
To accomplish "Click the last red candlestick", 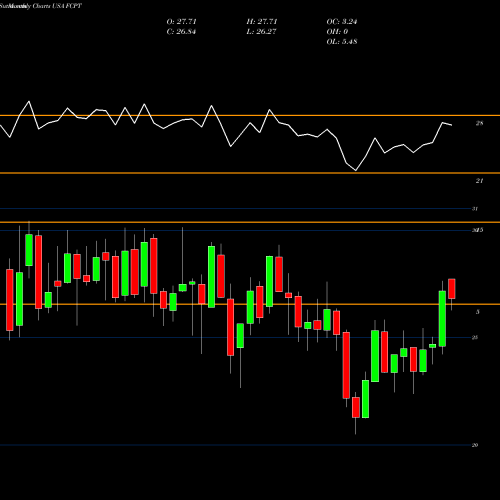I will [x=452, y=289].
